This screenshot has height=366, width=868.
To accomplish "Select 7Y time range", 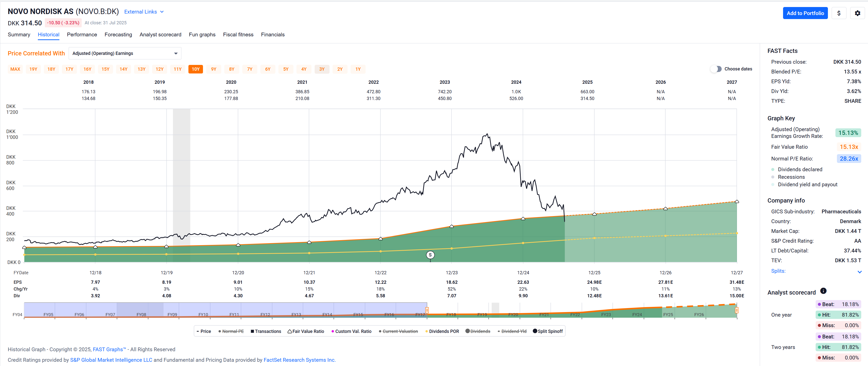I will click(x=250, y=69).
